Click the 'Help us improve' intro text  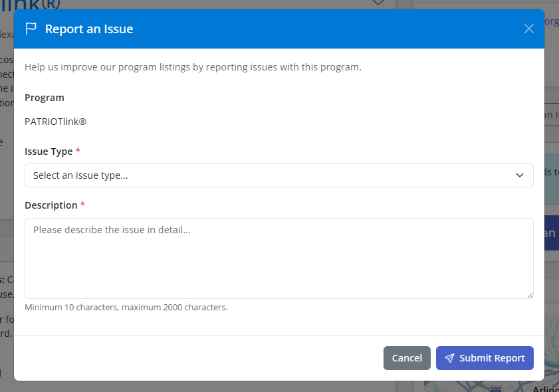click(193, 67)
